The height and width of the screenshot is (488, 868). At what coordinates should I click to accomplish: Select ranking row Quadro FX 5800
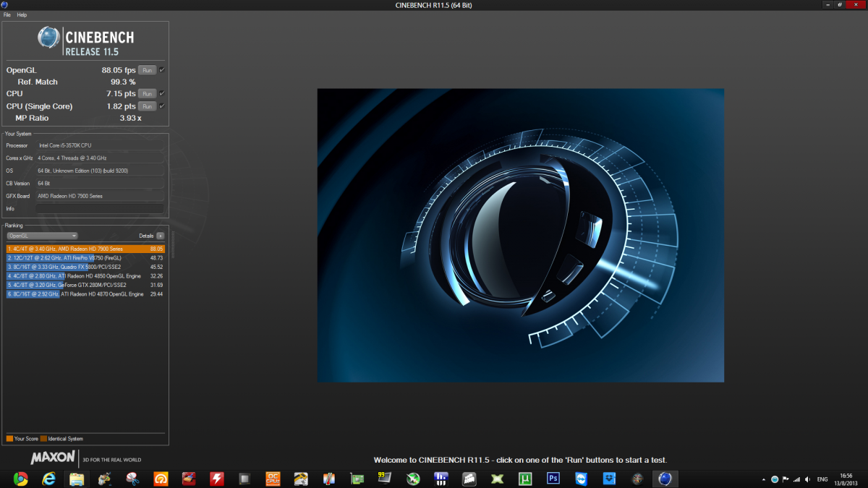click(85, 267)
